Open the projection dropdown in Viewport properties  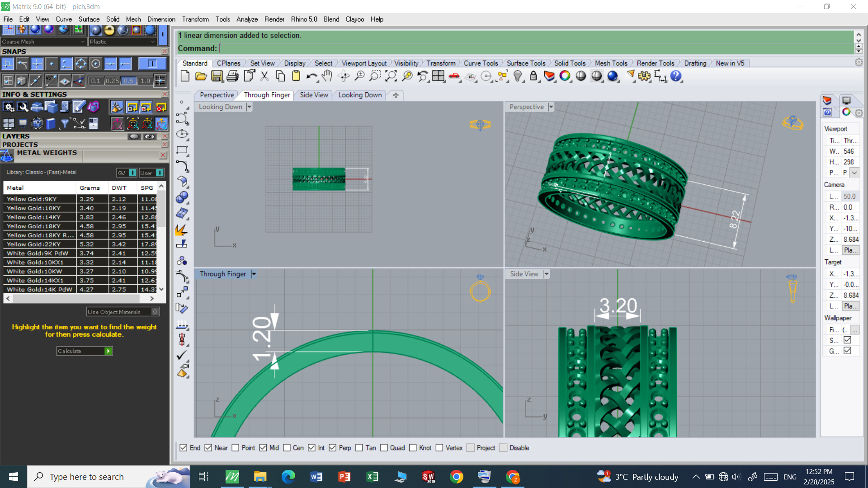pyautogui.click(x=854, y=173)
